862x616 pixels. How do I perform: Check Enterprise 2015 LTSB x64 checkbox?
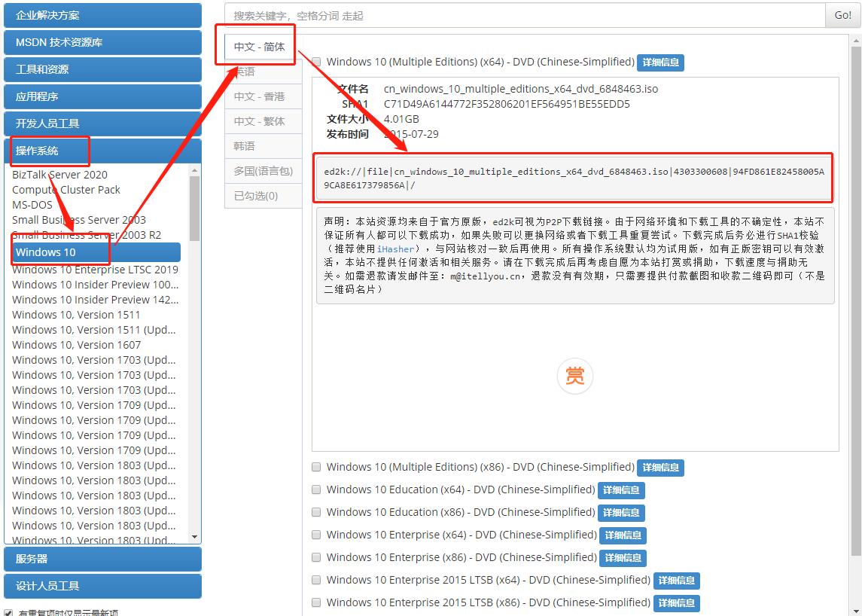tap(316, 580)
